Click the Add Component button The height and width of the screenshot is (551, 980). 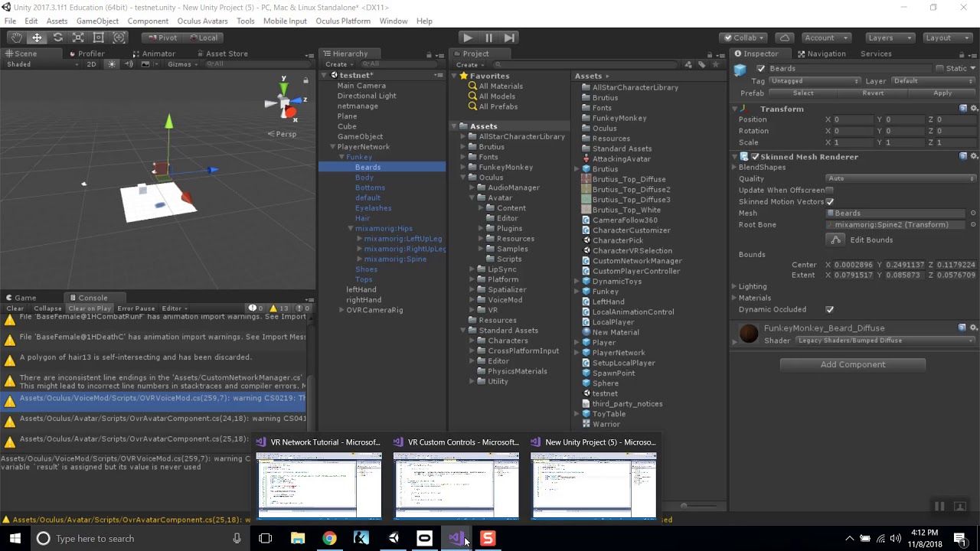coord(853,364)
